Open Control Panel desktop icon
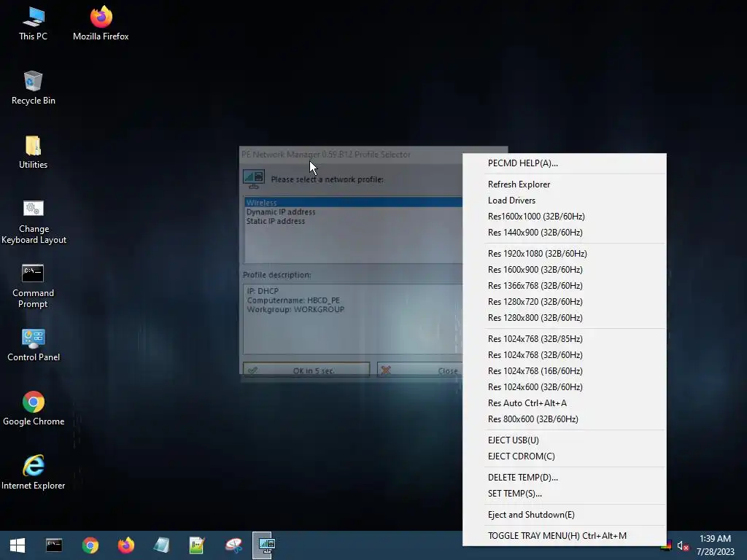The image size is (747, 560). (34, 345)
